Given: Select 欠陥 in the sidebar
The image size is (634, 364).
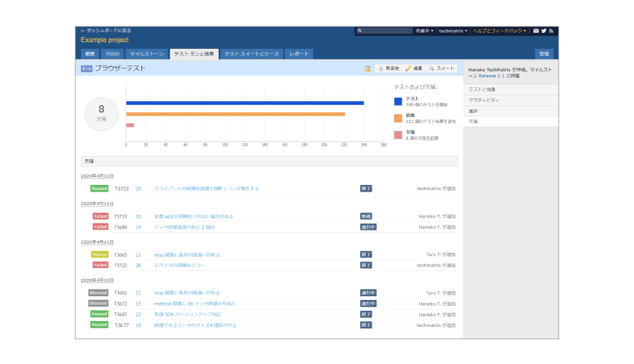Looking at the screenshot, I should (x=511, y=121).
